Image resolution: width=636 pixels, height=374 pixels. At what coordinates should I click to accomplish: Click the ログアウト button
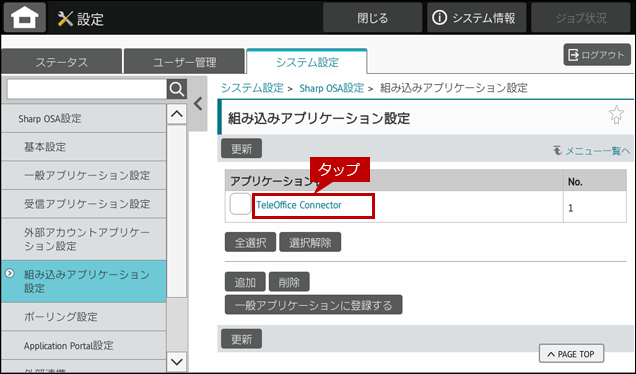tap(597, 55)
